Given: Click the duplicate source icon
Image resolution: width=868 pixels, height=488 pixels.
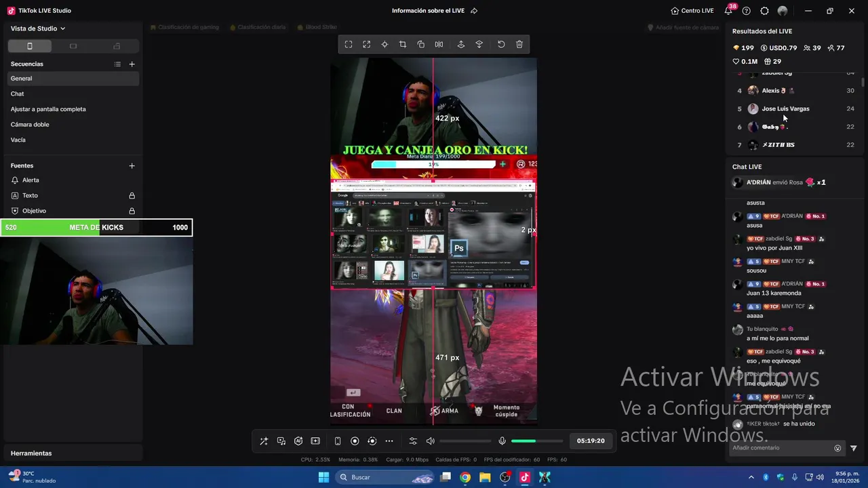Looking at the screenshot, I should click(x=421, y=45).
